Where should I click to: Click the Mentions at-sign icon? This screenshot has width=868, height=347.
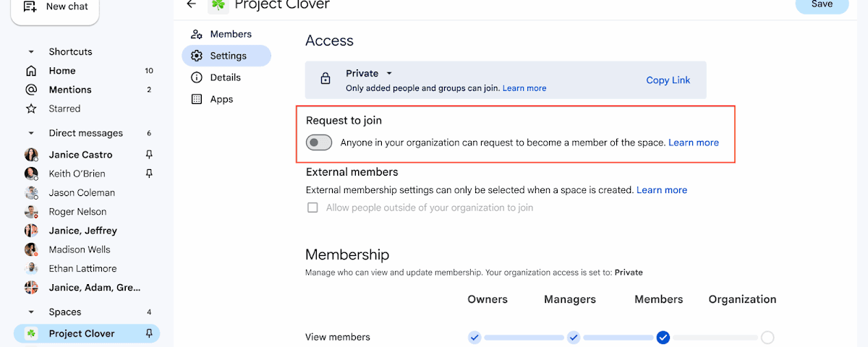[x=31, y=90]
